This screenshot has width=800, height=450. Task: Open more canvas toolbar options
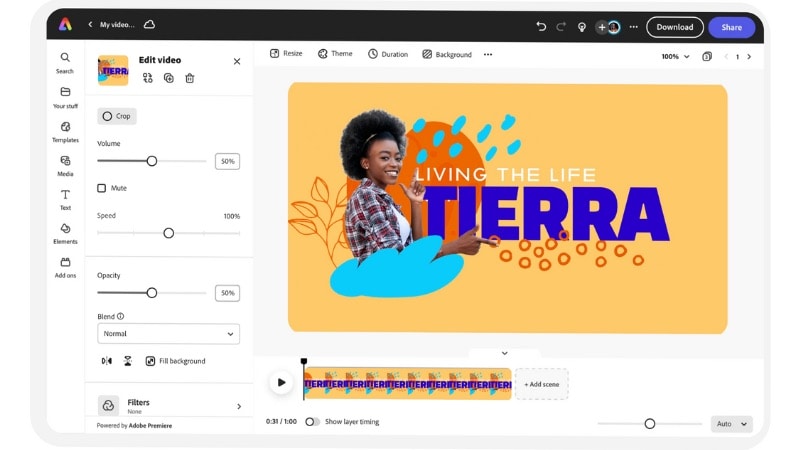click(488, 54)
